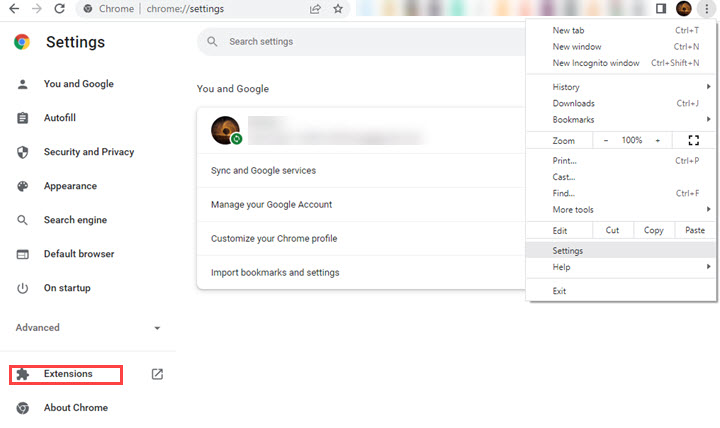This screenshot has height=428, width=720.
Task: Click the Search settings field
Action: pos(361,42)
